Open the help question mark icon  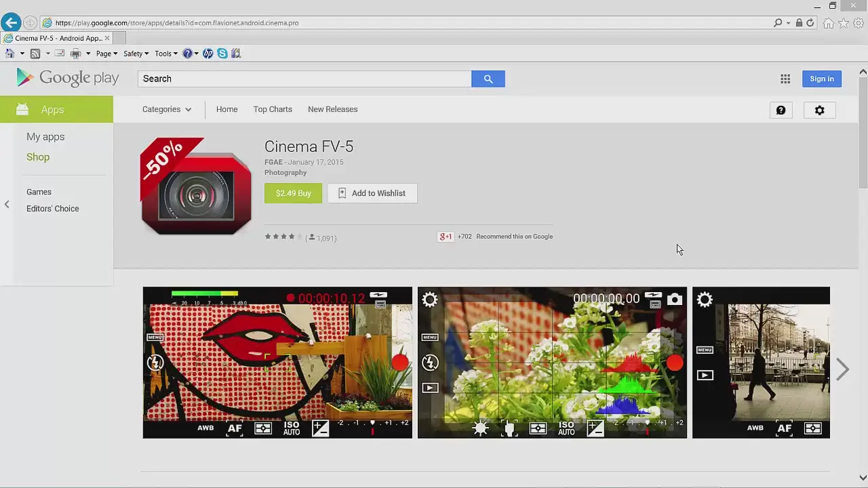pyautogui.click(x=781, y=110)
